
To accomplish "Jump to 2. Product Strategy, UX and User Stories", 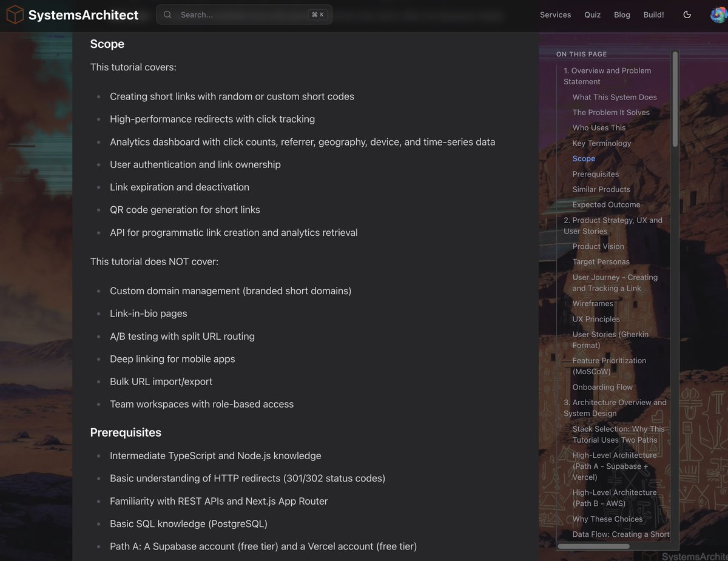I will pos(613,226).
